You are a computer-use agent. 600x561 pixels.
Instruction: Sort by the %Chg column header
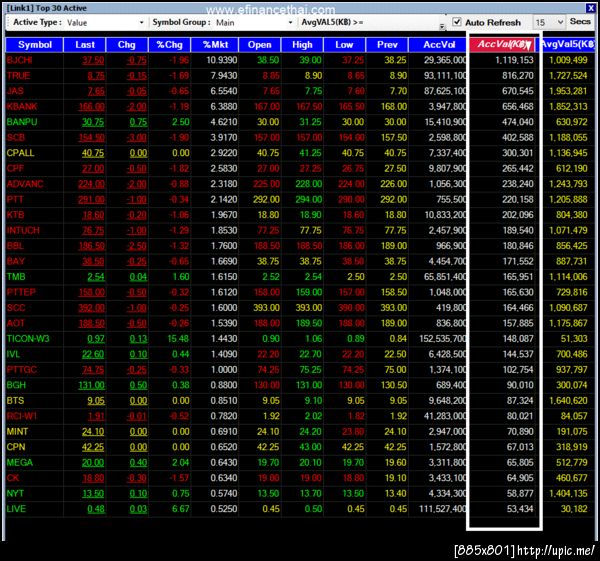(x=170, y=45)
